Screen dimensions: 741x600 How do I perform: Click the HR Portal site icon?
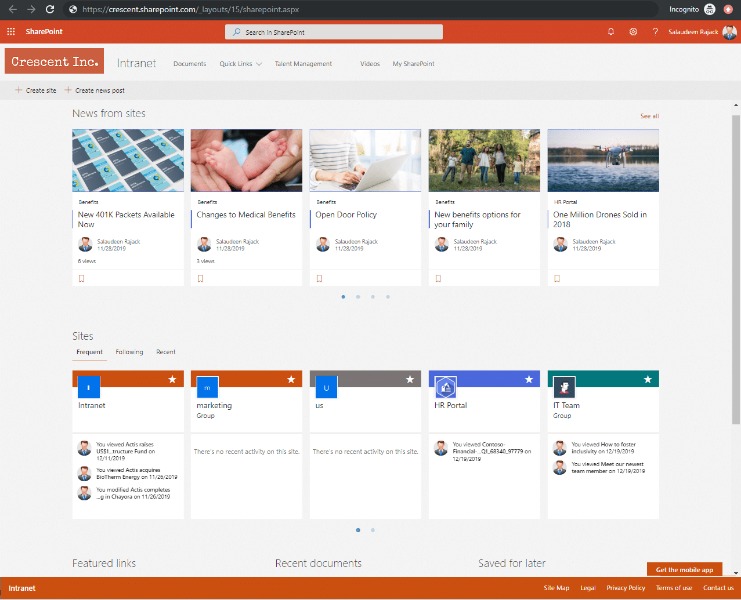pos(445,387)
